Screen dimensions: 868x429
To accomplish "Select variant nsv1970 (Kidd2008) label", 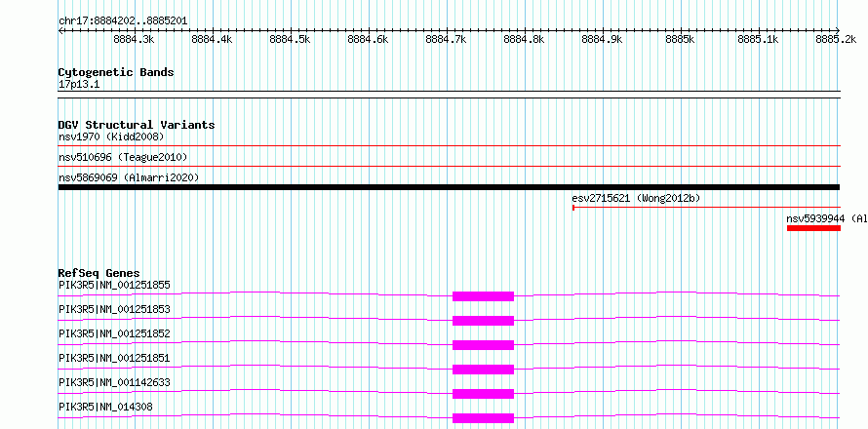I will 111,136.
